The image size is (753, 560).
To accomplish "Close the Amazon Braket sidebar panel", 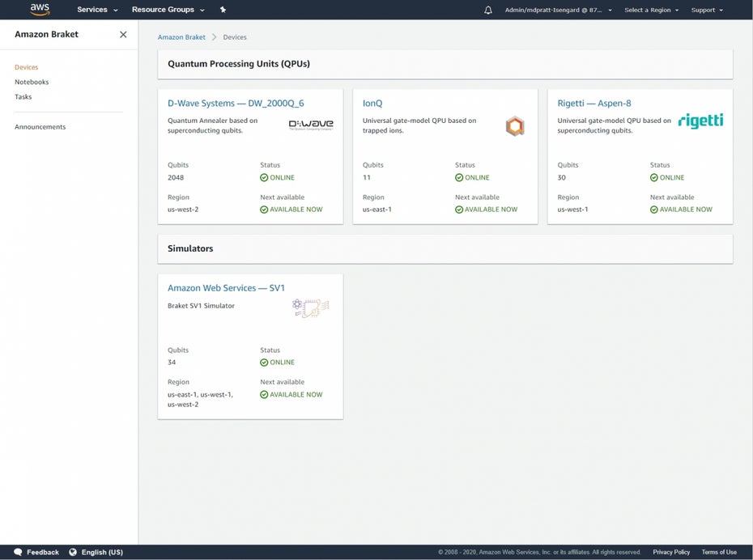I will click(123, 35).
